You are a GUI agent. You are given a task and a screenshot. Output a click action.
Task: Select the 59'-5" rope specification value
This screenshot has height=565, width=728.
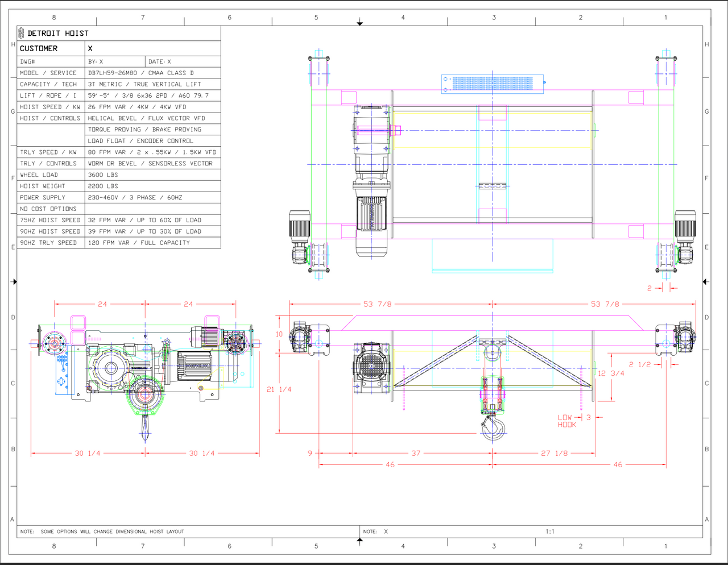(148, 95)
